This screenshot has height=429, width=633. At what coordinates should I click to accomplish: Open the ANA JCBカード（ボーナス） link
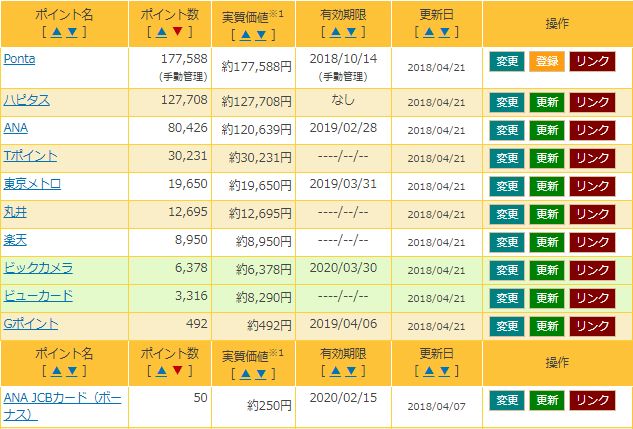coord(62,406)
